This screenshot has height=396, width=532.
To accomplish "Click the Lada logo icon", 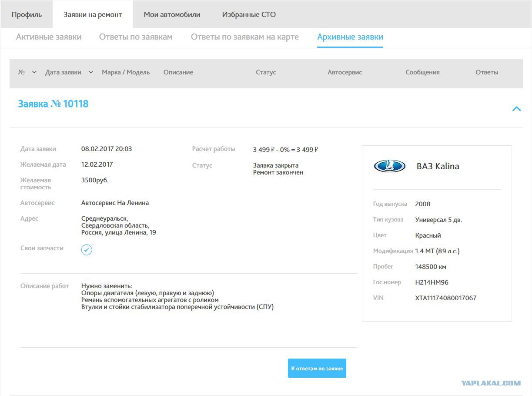I will (x=389, y=166).
